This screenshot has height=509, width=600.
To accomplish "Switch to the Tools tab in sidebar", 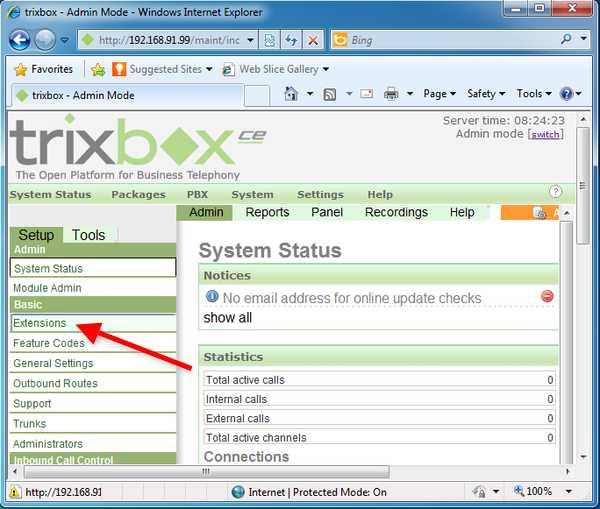I will click(x=88, y=235).
